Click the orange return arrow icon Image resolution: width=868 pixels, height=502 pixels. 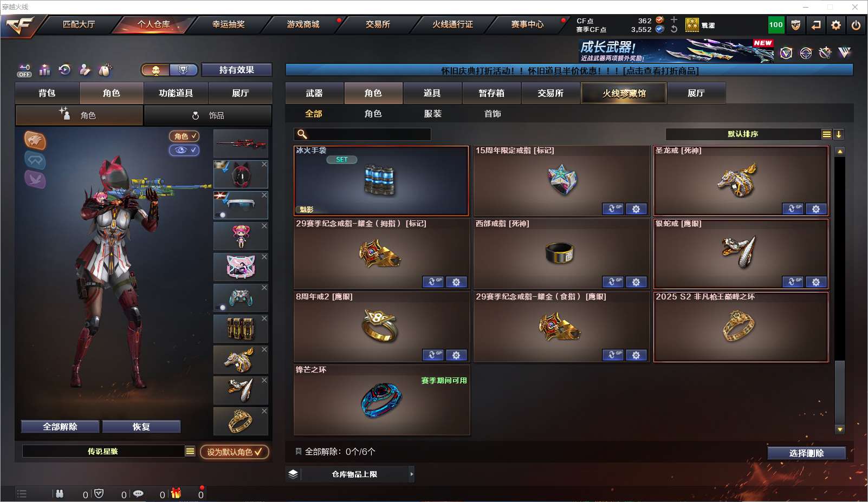pos(816,25)
